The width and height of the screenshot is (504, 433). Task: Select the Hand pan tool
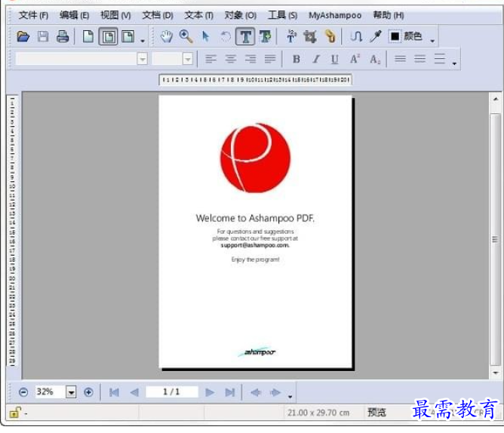(167, 37)
